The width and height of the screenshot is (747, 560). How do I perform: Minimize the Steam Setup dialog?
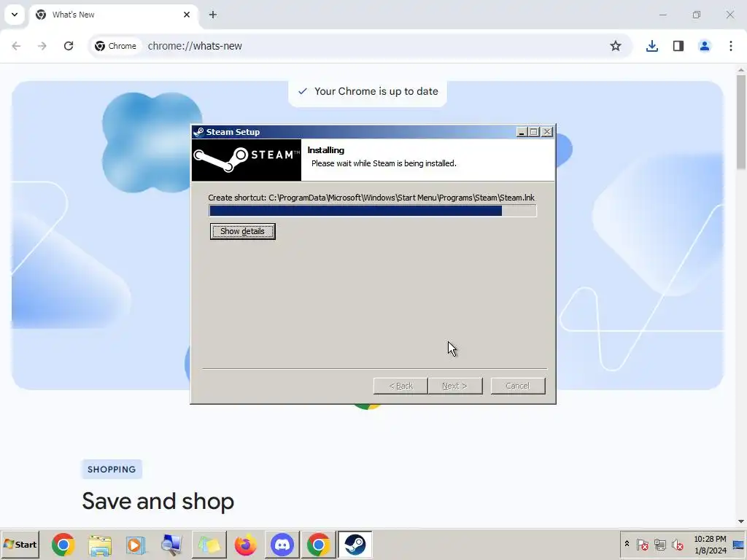[x=522, y=132]
